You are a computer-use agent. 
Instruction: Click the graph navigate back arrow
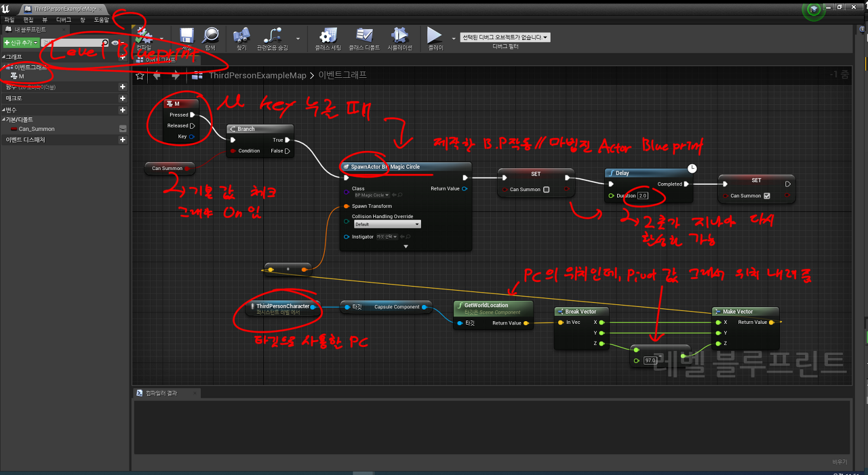click(157, 75)
